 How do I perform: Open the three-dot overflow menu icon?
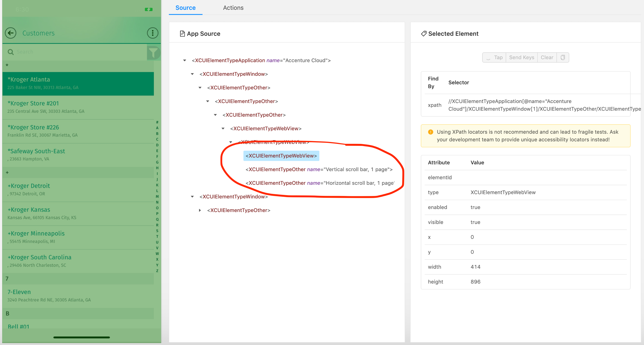click(x=153, y=33)
